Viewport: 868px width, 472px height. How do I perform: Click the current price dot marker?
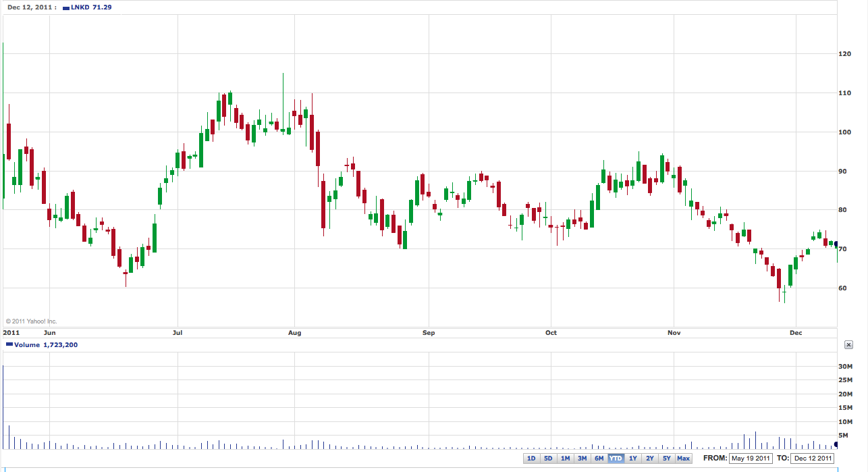click(x=836, y=244)
